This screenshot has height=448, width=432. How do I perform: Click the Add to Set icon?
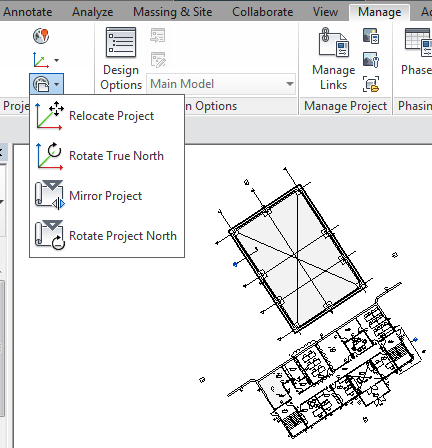(158, 36)
